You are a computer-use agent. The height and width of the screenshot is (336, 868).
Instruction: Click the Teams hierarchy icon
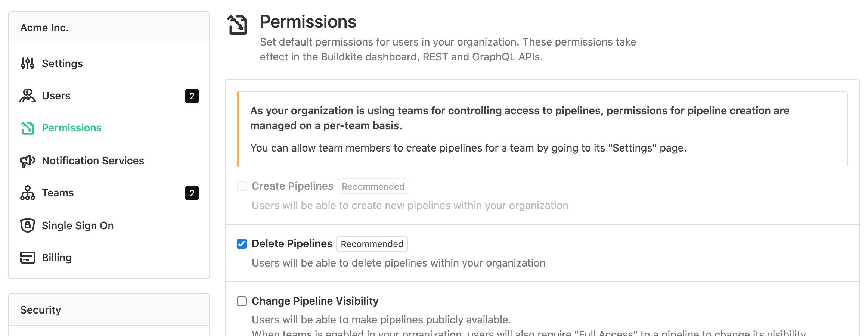click(28, 193)
